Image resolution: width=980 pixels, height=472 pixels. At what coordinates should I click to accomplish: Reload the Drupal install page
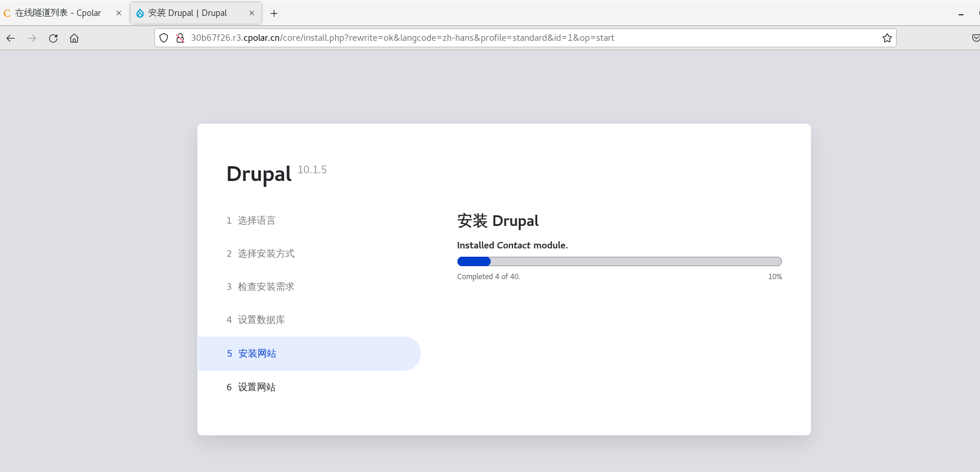coord(53,38)
